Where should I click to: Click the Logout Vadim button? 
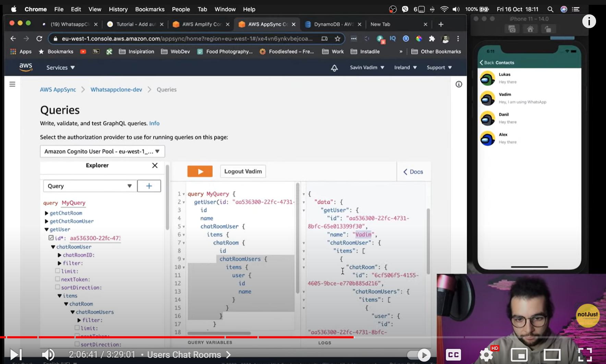pyautogui.click(x=243, y=171)
